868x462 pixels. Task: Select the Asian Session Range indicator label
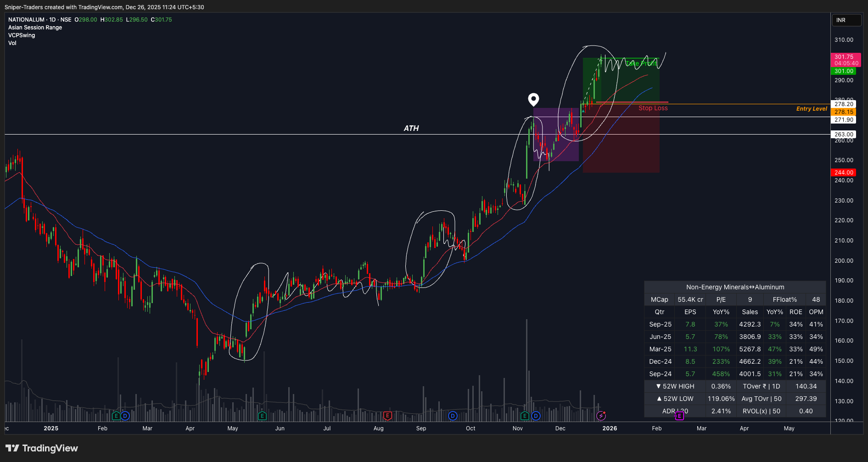tap(35, 28)
